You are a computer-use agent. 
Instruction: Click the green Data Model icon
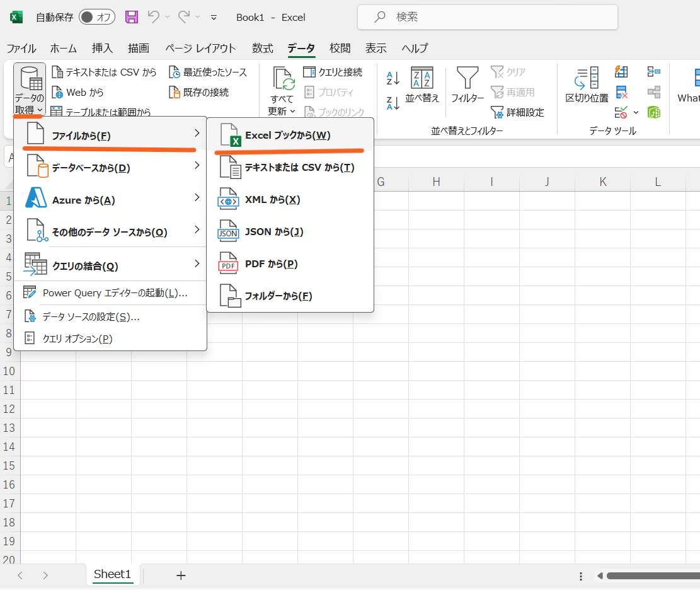pyautogui.click(x=653, y=112)
